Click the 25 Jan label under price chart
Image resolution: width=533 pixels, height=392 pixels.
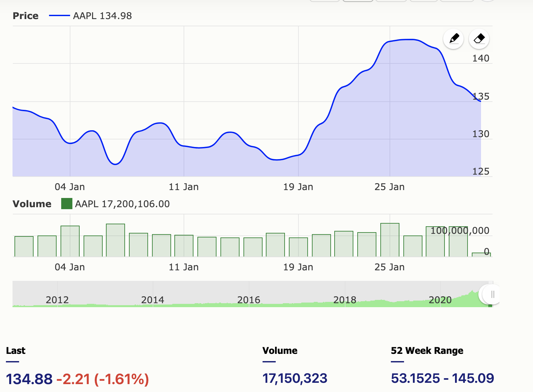click(x=390, y=187)
